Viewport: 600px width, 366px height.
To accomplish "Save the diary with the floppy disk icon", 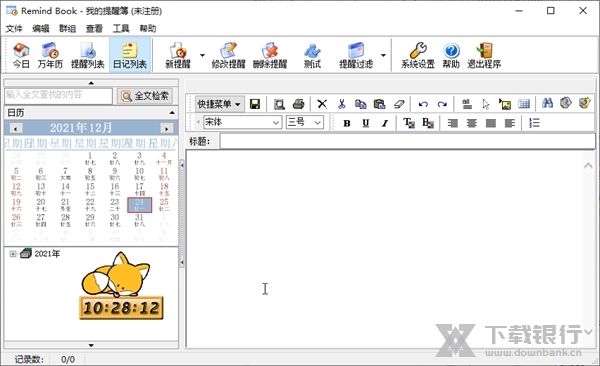I will click(255, 104).
